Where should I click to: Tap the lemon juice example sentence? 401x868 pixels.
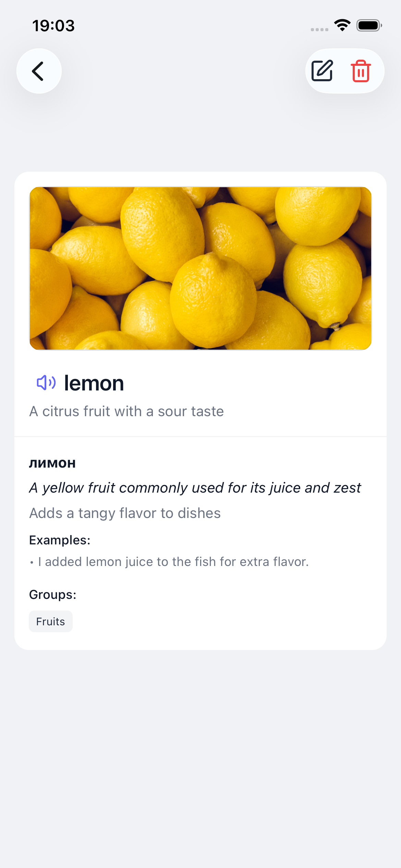click(x=173, y=562)
